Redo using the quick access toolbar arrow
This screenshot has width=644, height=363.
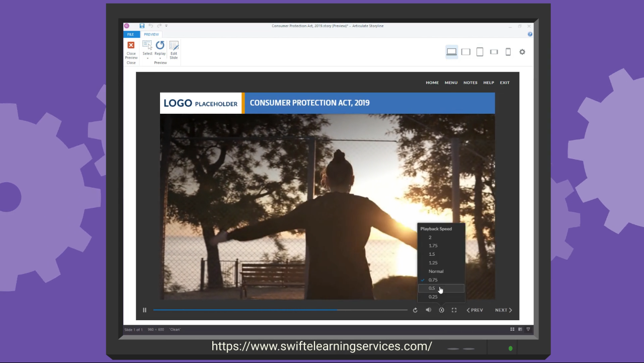click(x=159, y=26)
